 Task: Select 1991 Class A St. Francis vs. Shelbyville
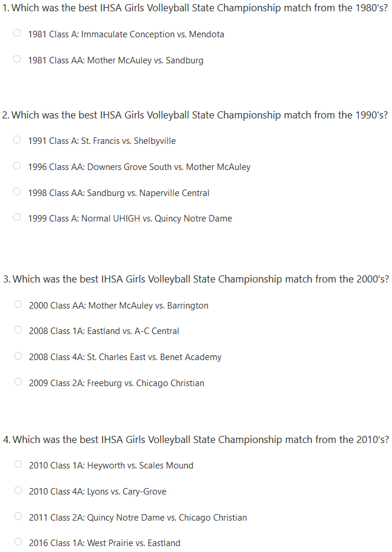click(17, 140)
